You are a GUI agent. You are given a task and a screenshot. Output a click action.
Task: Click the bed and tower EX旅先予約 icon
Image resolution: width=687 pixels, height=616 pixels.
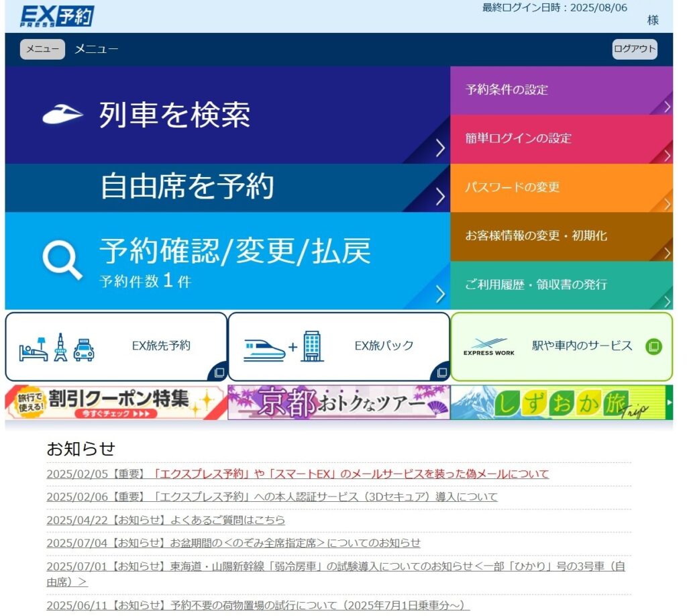tap(56, 347)
